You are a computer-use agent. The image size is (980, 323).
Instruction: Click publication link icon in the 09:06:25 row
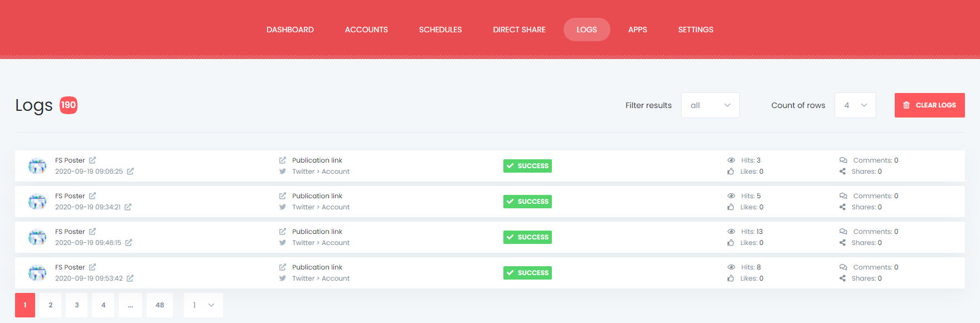pyautogui.click(x=283, y=160)
